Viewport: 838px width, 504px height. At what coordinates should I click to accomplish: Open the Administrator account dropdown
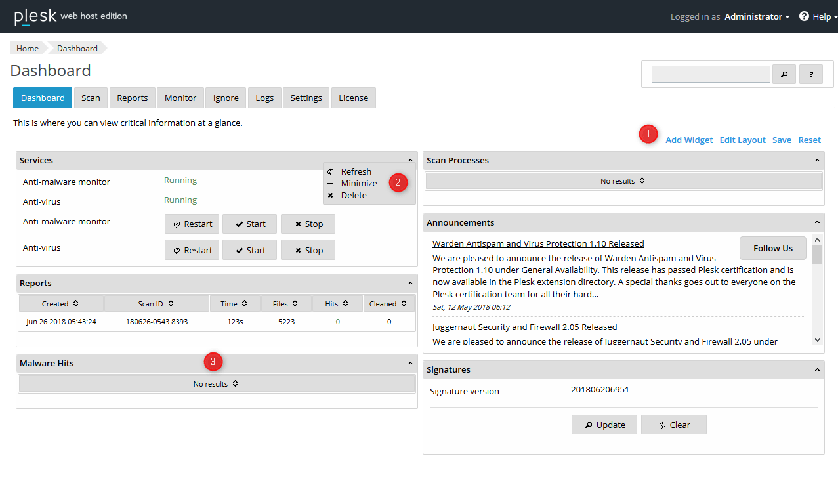(757, 16)
